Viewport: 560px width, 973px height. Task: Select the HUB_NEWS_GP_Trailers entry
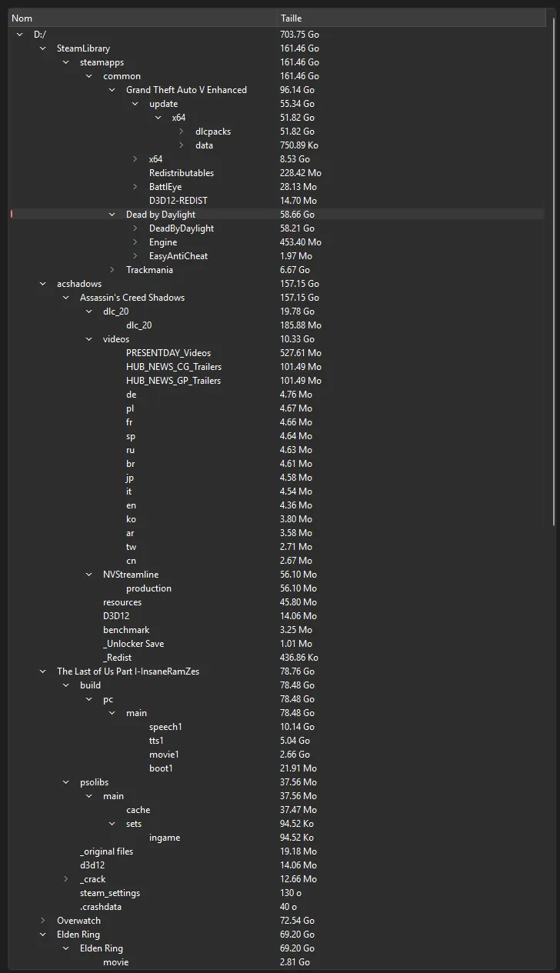[277, 381]
